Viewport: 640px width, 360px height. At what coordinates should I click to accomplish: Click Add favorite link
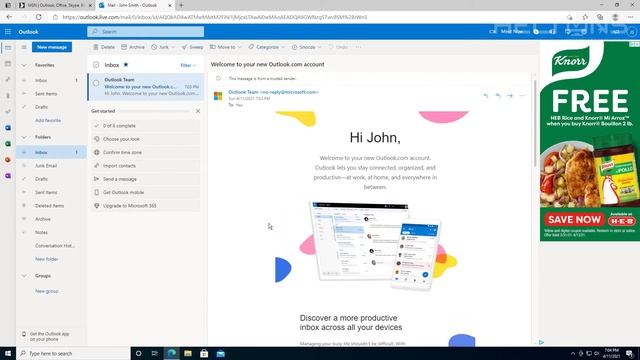(48, 120)
